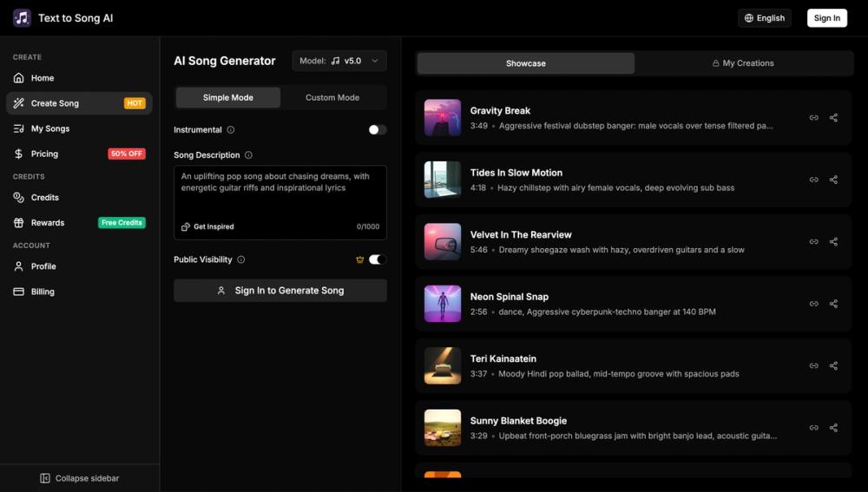Click Sign In to Generate Song button
The height and width of the screenshot is (492, 868).
(280, 291)
